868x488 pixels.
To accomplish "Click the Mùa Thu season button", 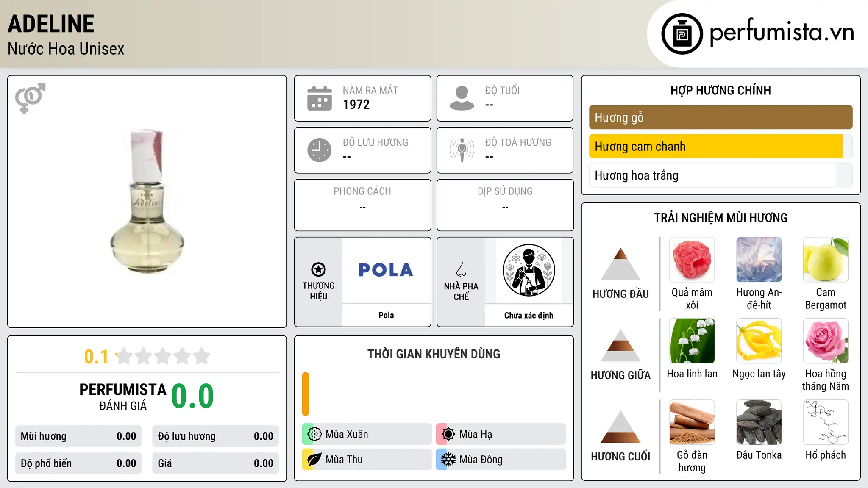I will pos(367,460).
